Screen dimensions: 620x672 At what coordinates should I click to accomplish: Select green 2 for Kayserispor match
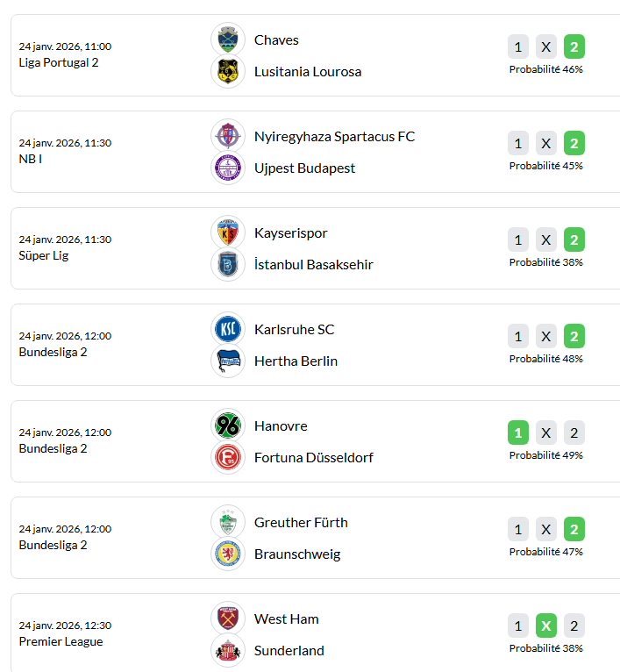coord(574,240)
